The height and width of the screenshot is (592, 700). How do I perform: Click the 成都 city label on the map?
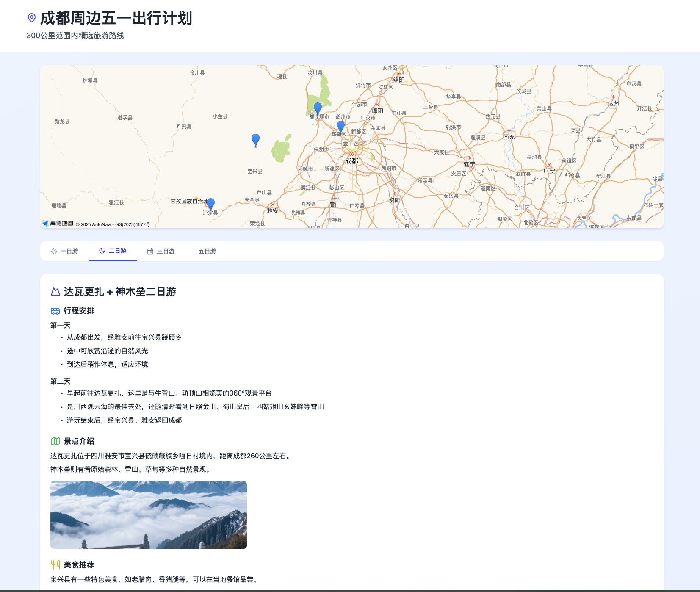(351, 161)
